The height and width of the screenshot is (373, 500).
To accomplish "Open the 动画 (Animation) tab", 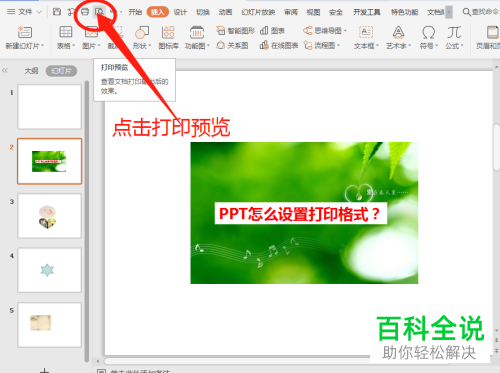I will click(225, 12).
